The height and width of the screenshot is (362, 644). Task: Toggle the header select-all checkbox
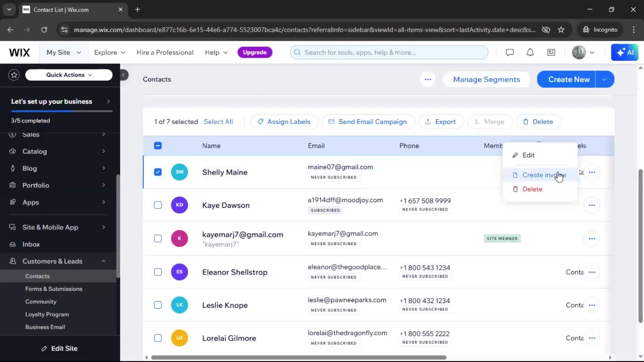tap(158, 146)
